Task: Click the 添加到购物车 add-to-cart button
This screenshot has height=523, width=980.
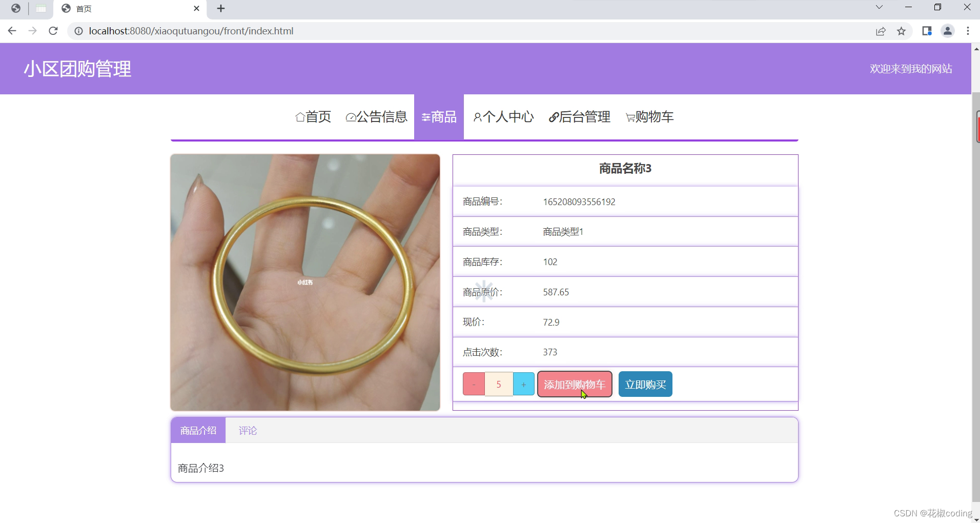Action: [x=574, y=384]
